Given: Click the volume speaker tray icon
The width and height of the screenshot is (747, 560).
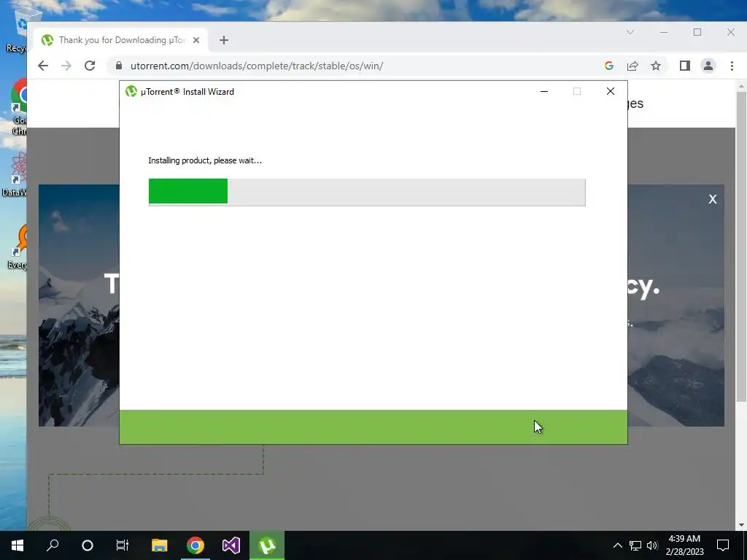Looking at the screenshot, I should [x=652, y=545].
